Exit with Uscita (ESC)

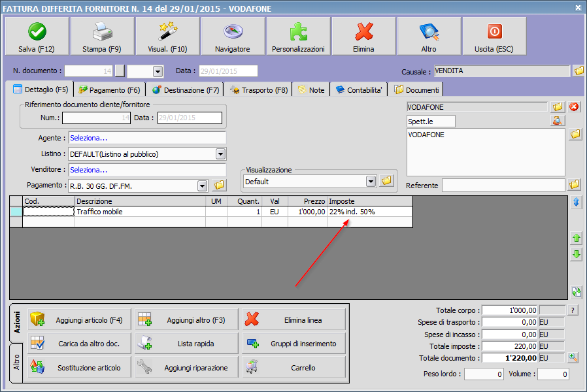click(x=494, y=37)
